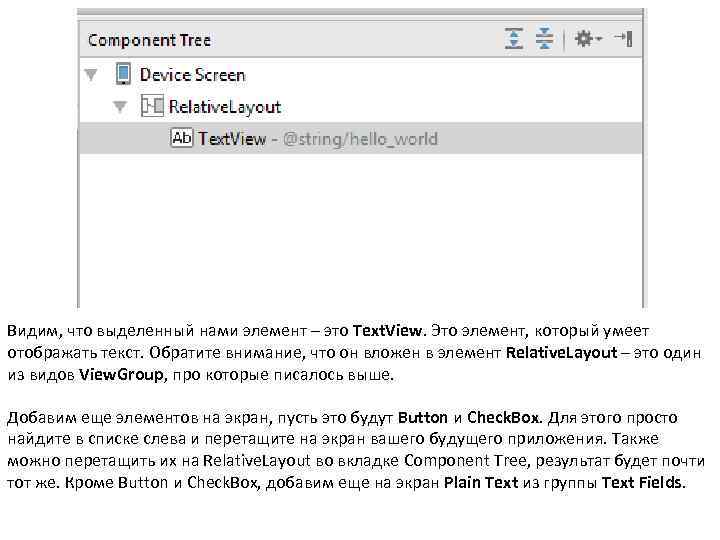Click the empty area below the tree items
The height and width of the screenshot is (540, 720).
[x=360, y=230]
